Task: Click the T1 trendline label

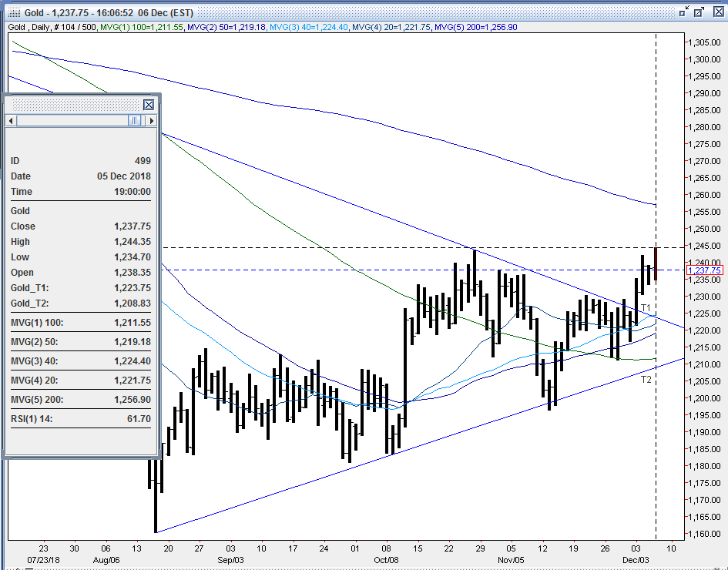Action: pos(646,308)
